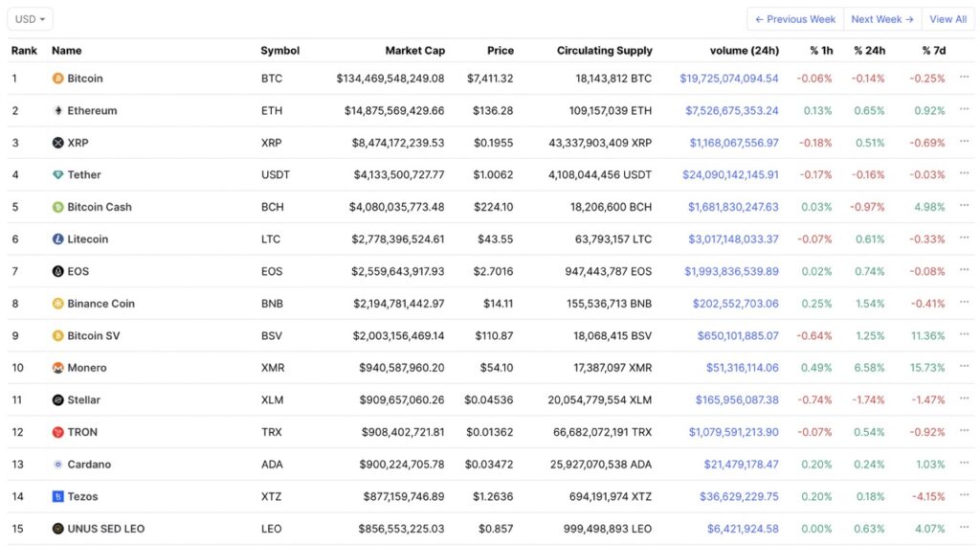This screenshot has width=980, height=546.
Task: Click XRP circulating supply 43,337,903,409 XRP
Action: click(600, 143)
